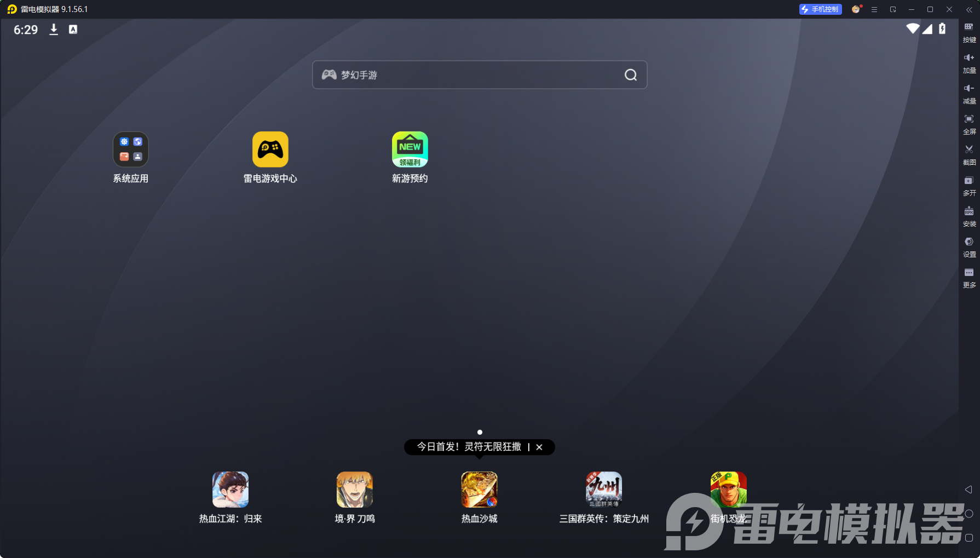The height and width of the screenshot is (558, 980).
Task: Open the 系统应用 system apps folder
Action: pos(130,158)
